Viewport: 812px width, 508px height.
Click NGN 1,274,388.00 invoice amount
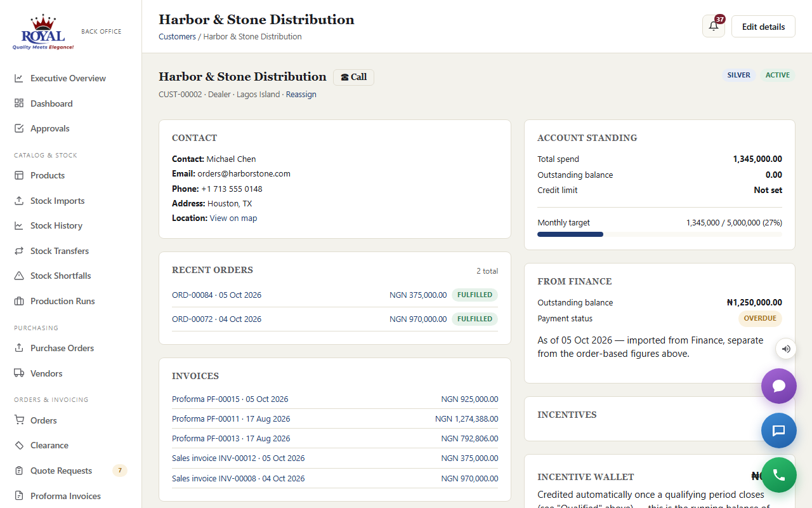point(466,419)
